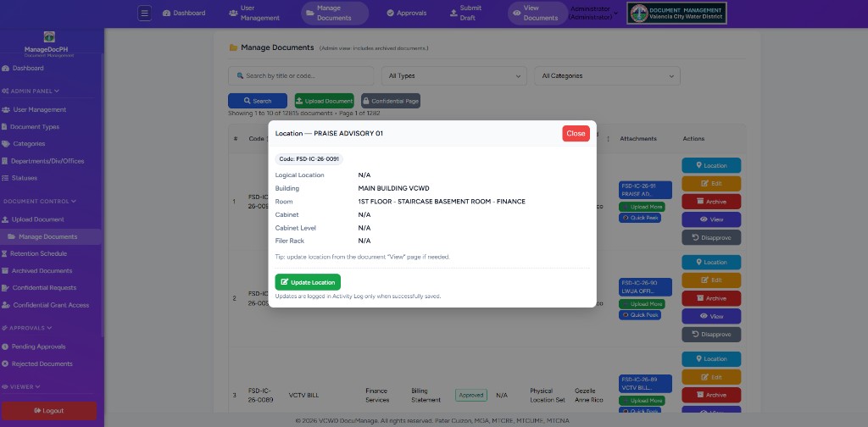Collapse the ADMIN PANEL section
This screenshot has width=868, height=427.
click(31, 91)
